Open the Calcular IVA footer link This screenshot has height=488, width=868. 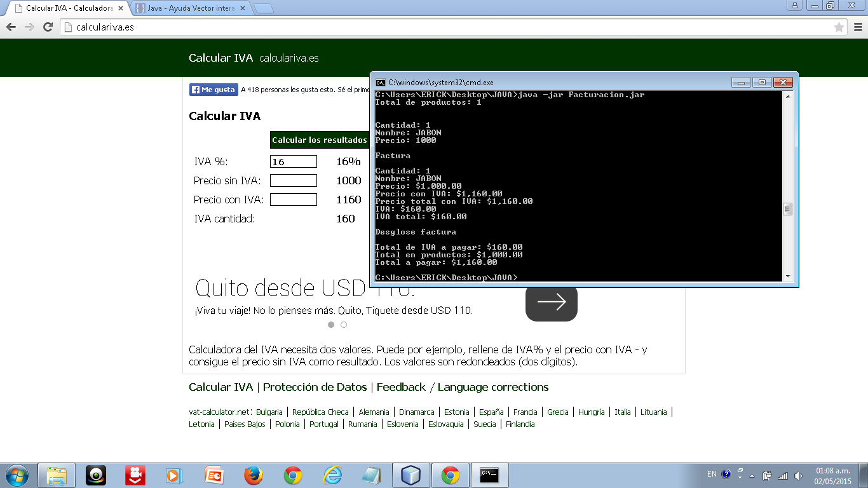coord(220,387)
